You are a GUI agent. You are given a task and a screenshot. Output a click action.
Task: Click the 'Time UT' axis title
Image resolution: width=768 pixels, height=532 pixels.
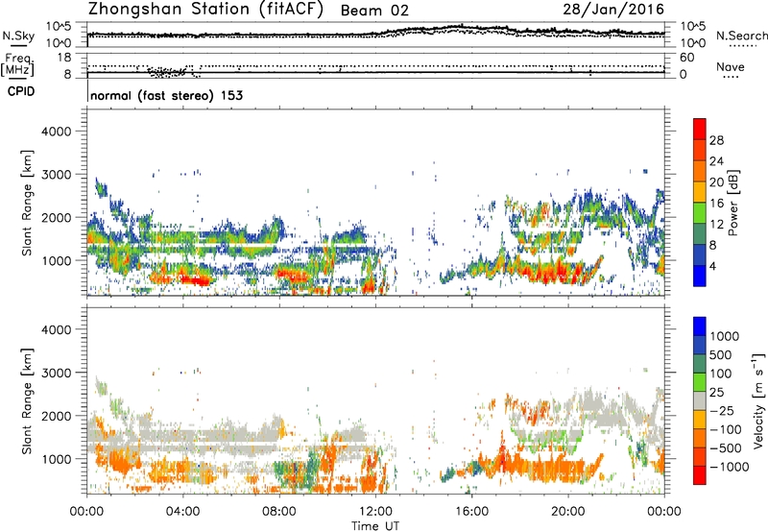tap(375, 525)
